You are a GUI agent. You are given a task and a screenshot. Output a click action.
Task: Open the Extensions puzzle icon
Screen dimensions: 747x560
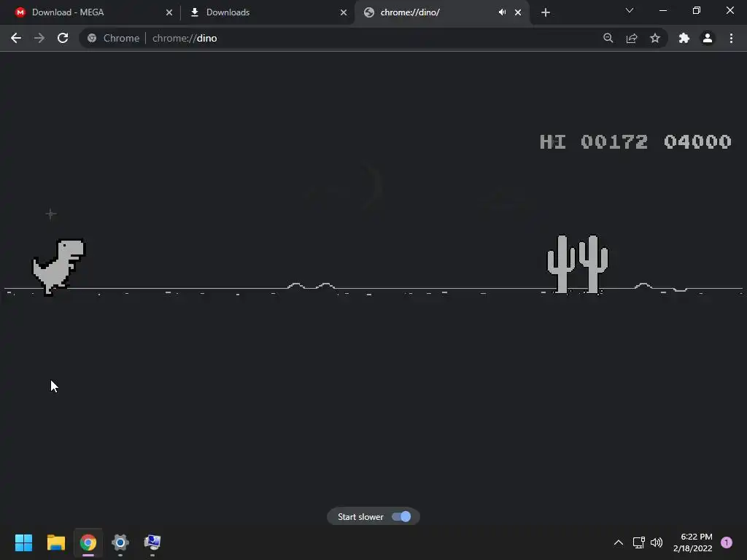tap(684, 38)
